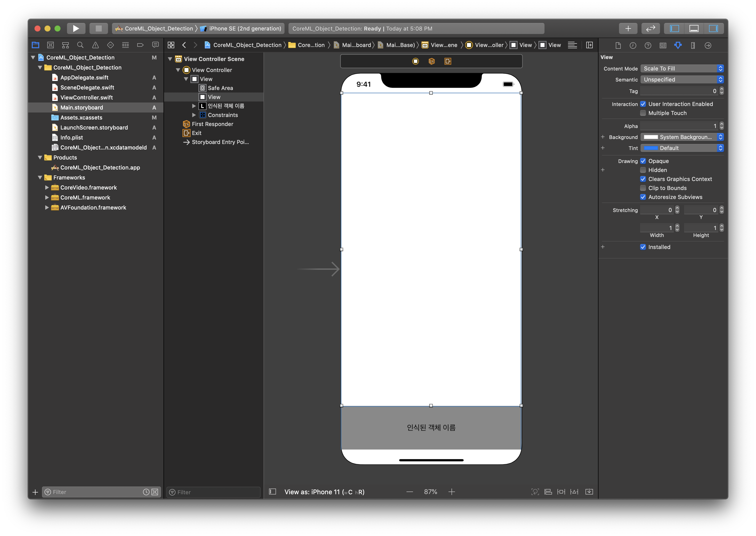This screenshot has height=536, width=756.
Task: Open the Connections inspector arrow icon
Action: tap(708, 45)
